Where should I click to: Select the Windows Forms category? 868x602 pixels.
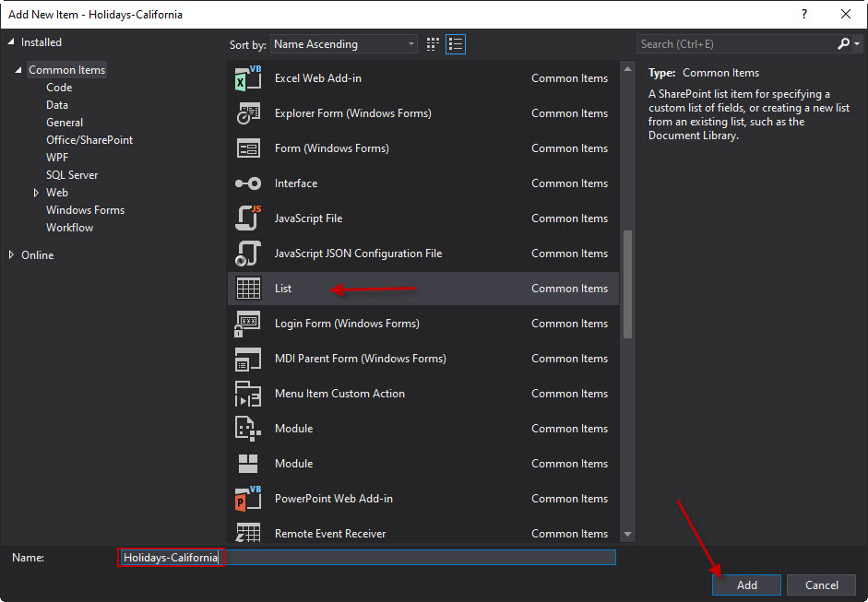85,210
